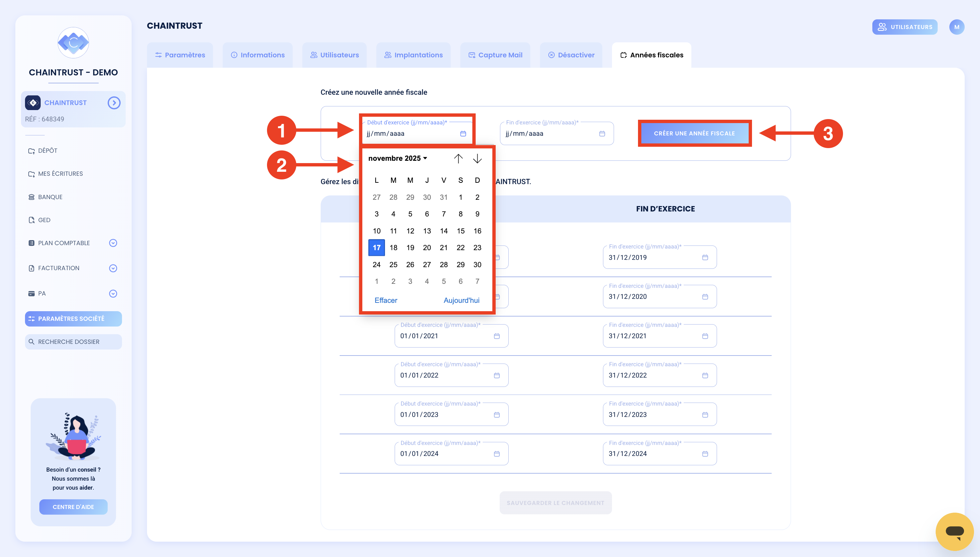Open the Capture Mail tab
Screen dimensions: 980x557
point(495,55)
